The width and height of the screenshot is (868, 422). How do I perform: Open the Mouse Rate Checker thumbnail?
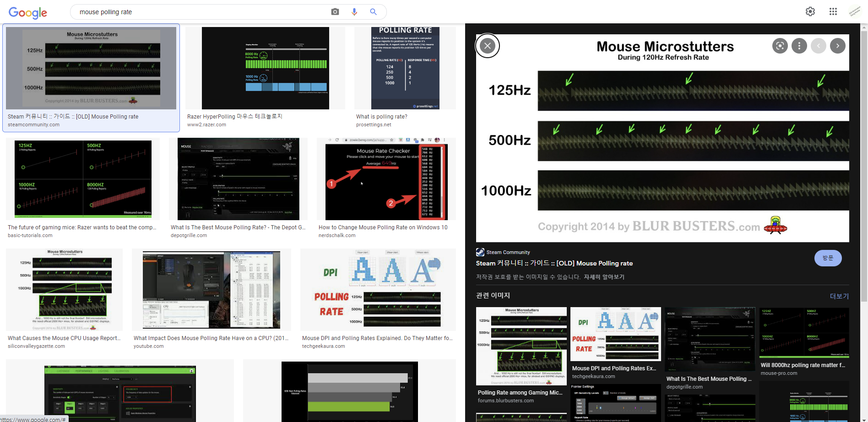(x=386, y=179)
